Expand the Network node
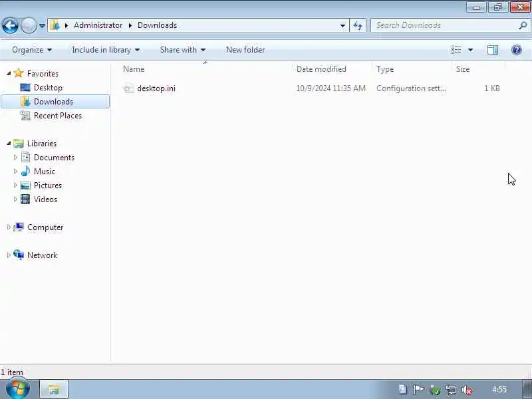 pos(9,255)
